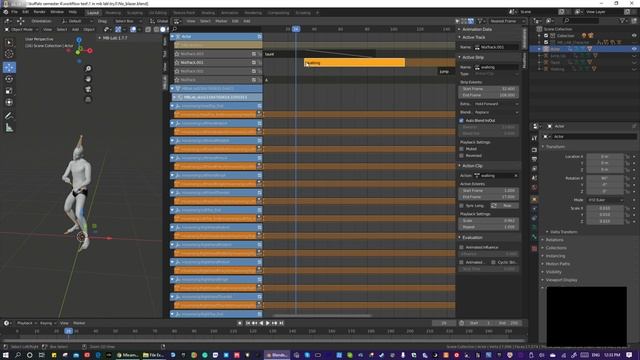Open the NLA editor Add menu
640x360 pixels.
coord(247,21)
